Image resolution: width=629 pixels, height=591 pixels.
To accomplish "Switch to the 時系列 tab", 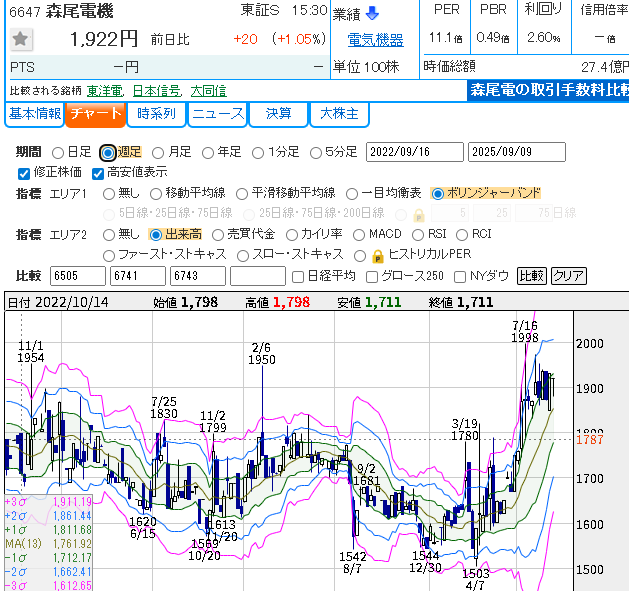I will pos(156,113).
